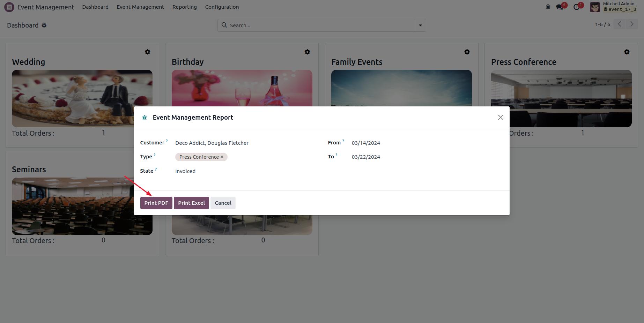The image size is (644, 323).
Task: Click the Event Management app logo
Action: tap(9, 7)
